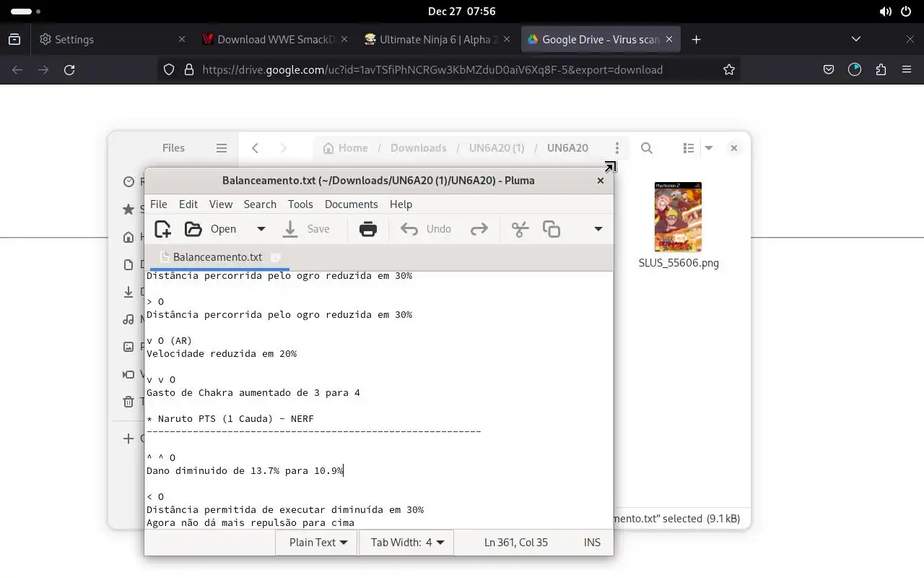Open the Tools menu in Pluma

300,204
